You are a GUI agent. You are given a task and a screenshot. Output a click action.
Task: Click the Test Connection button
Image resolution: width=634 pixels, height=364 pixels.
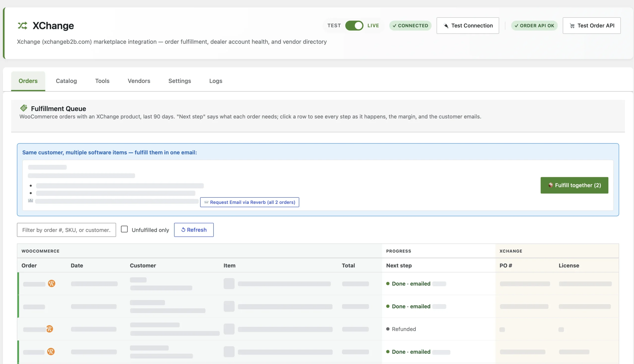coord(468,25)
